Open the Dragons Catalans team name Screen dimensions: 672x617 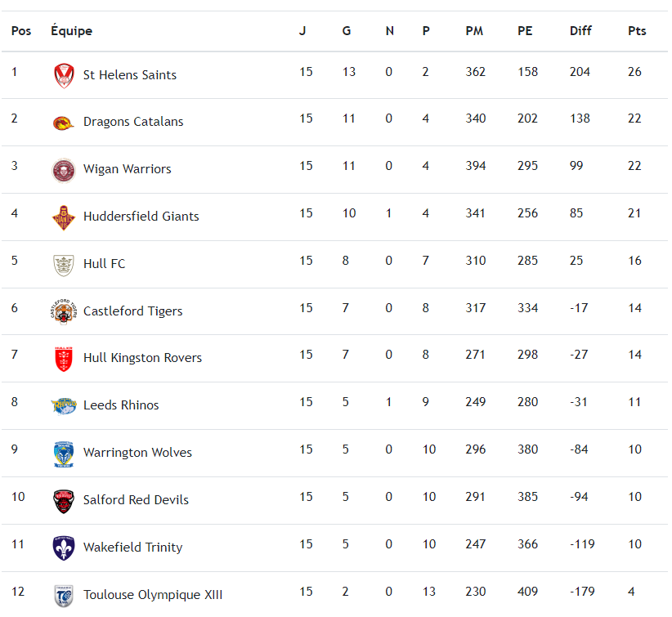coord(133,122)
